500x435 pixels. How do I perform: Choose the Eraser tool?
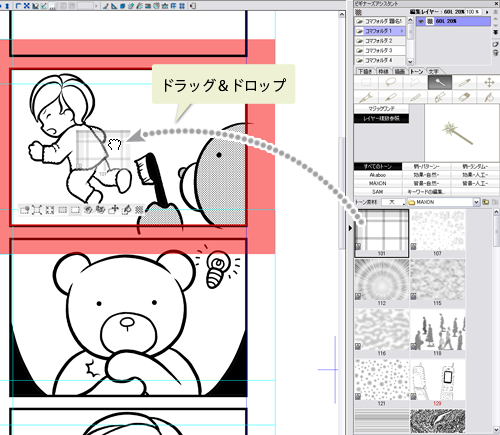tap(464, 97)
